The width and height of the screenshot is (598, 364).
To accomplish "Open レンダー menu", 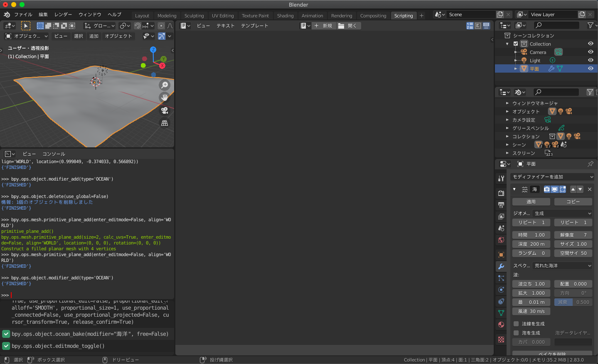I will click(63, 15).
